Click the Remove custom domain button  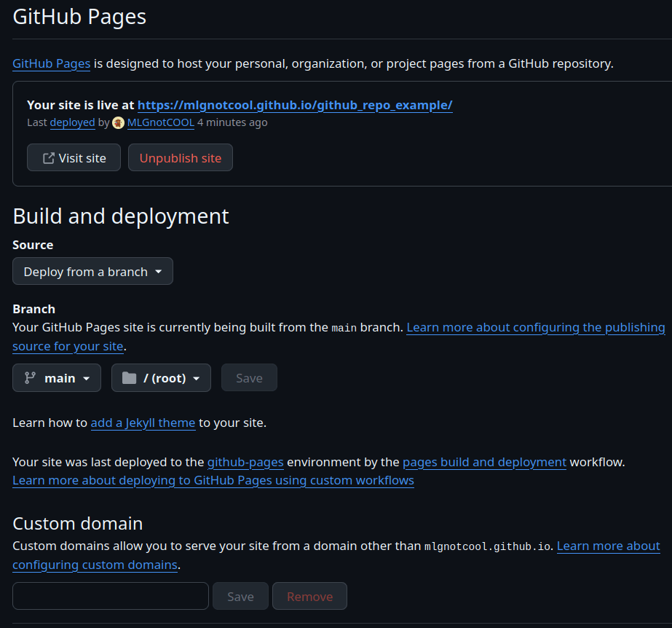pyautogui.click(x=310, y=596)
